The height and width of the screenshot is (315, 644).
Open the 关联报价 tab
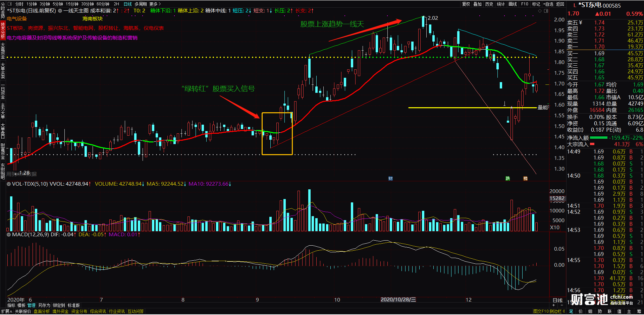(x=23, y=311)
